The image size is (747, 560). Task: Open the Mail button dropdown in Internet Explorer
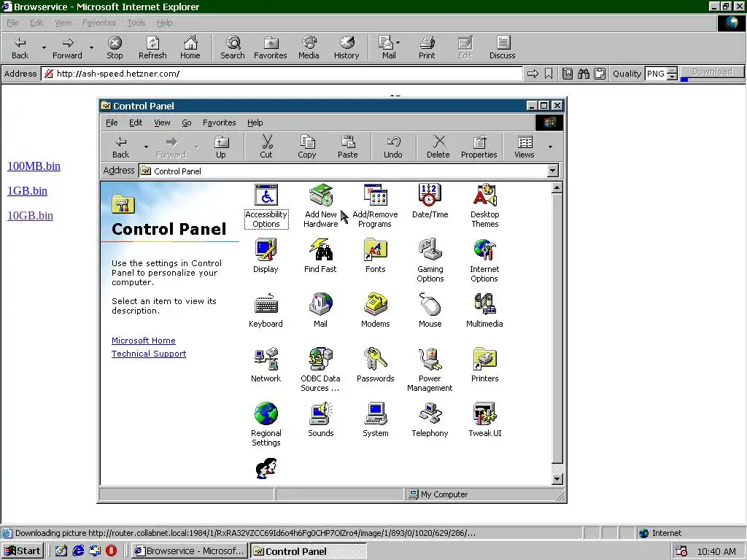tap(398, 42)
